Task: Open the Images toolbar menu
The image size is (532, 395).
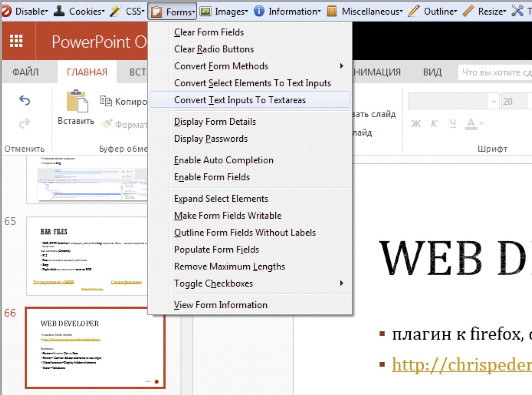Action: click(224, 11)
